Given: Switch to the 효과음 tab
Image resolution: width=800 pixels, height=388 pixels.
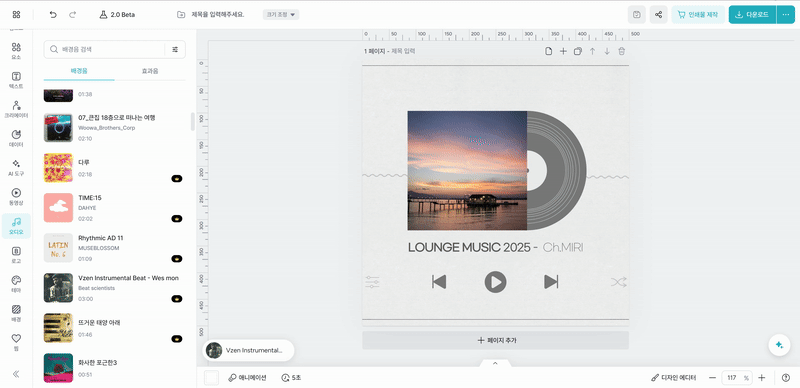Looking at the screenshot, I should tap(150, 71).
